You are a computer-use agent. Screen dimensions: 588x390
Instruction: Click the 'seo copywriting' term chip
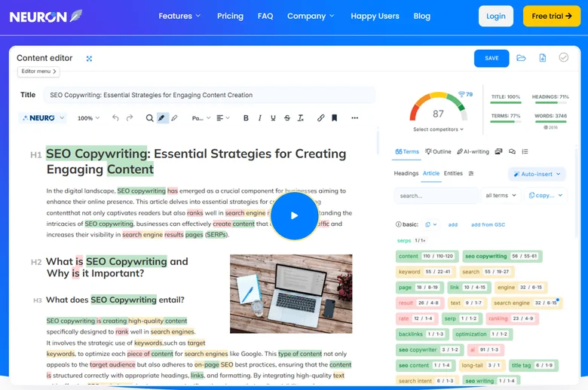pyautogui.click(x=502, y=256)
